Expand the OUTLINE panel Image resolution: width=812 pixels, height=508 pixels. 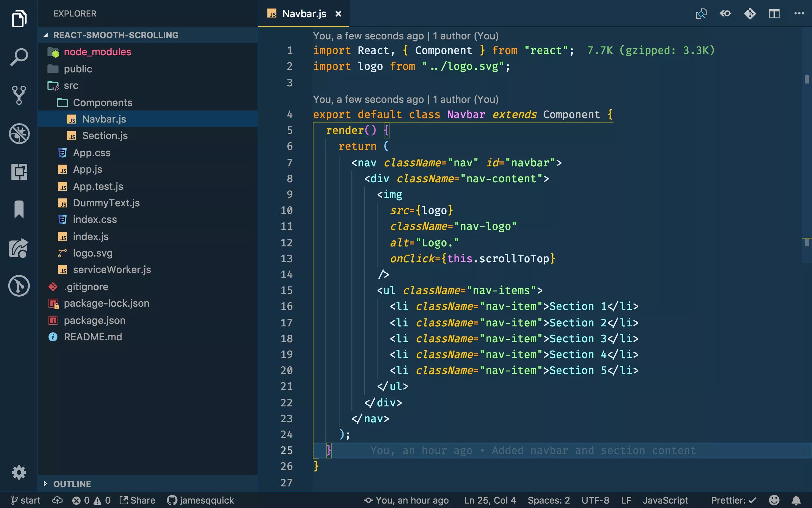point(147,484)
